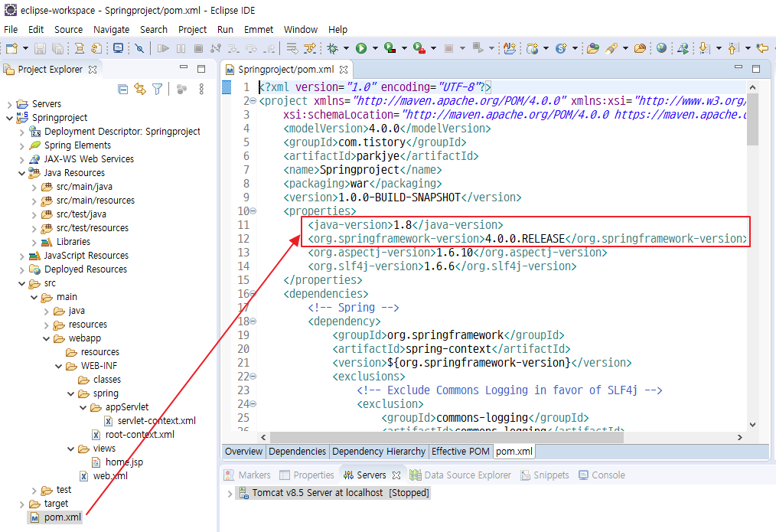The width and height of the screenshot is (776, 532).
Task: Expand the Tomcat v8.5 Server entry
Action: point(230,494)
